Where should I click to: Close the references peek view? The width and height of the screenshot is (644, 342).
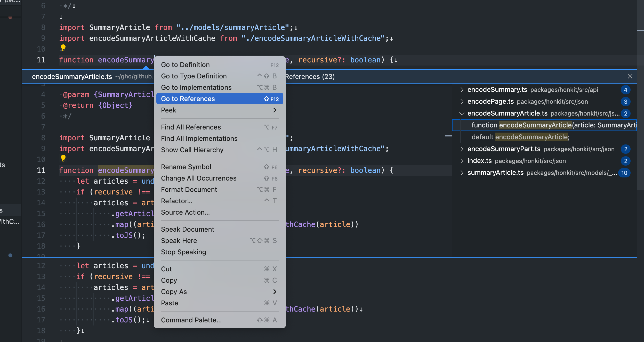pos(630,76)
